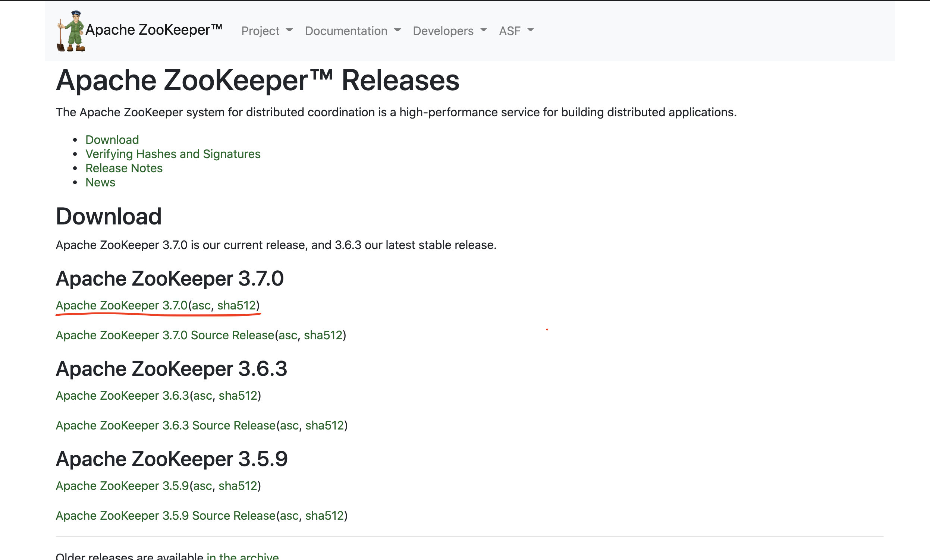930x560 pixels.
Task: Download the Apache ZooKeeper 3.5.9 binary
Action: coord(122,486)
